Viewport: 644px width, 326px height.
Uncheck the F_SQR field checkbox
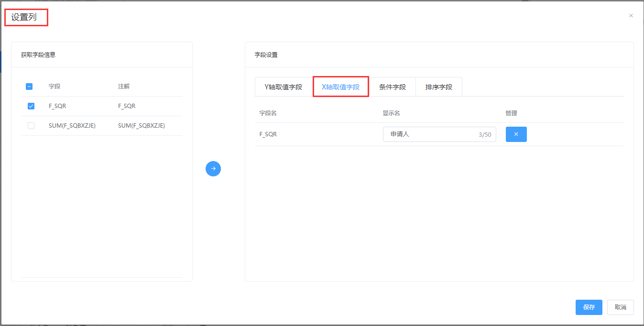click(x=31, y=106)
